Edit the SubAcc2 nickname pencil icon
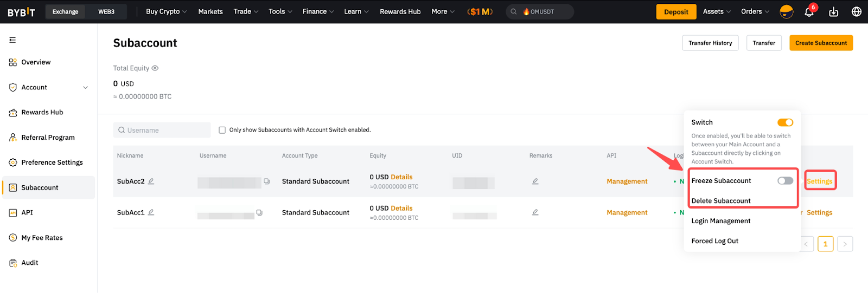The image size is (868, 293). tap(151, 181)
